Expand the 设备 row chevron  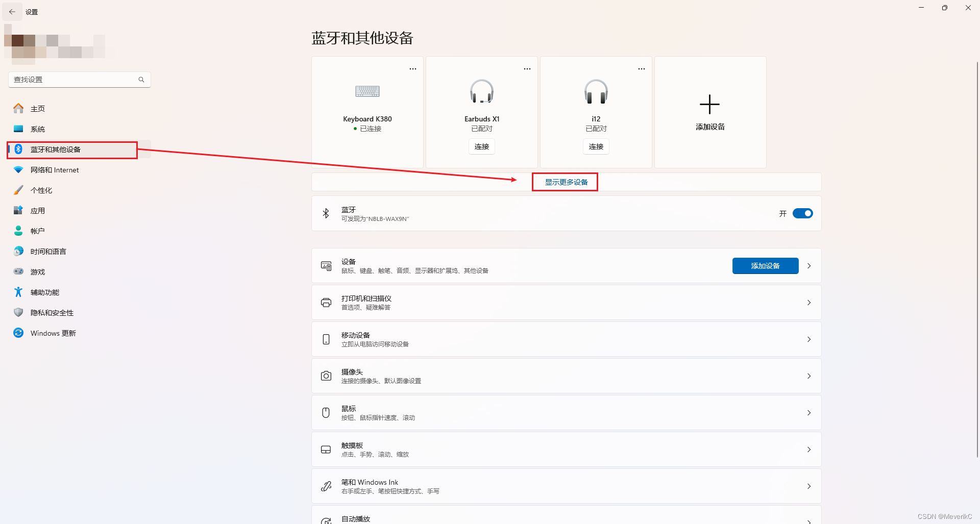(809, 266)
